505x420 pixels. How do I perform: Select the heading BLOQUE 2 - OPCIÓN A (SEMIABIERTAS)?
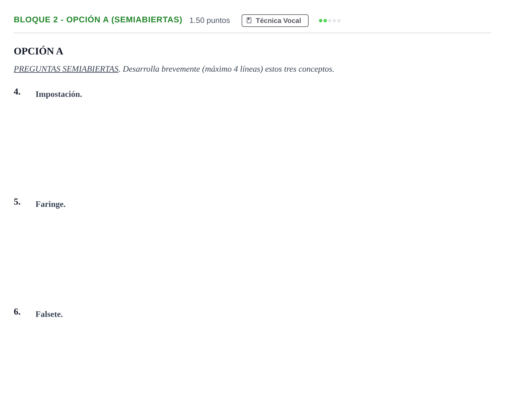98,20
